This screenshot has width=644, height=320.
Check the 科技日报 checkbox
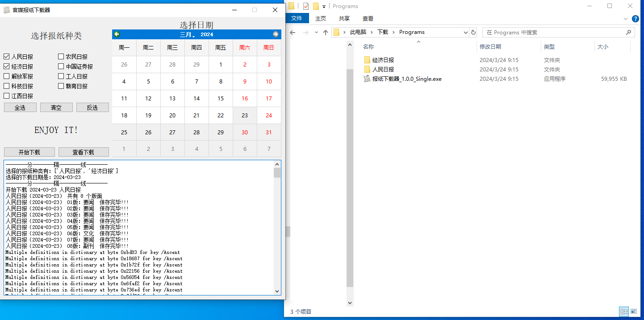pyautogui.click(x=6, y=86)
